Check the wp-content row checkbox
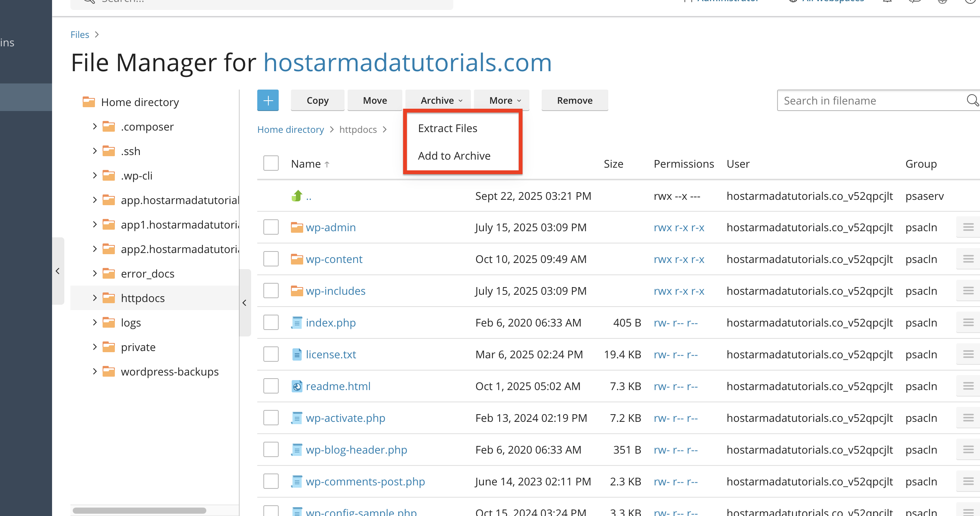 (271, 259)
